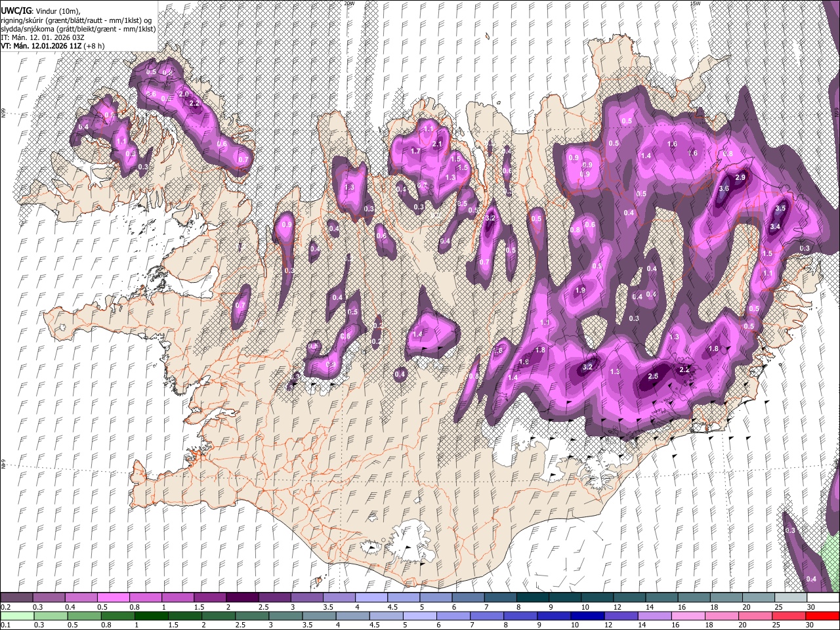Click the 10 label in upper legend row
Viewport: 840px width, 630px height.
[x=585, y=607]
